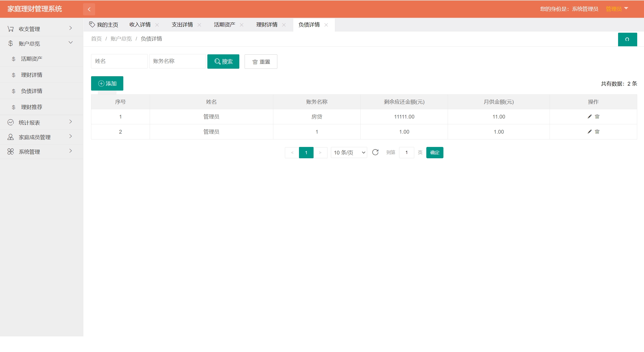Click the 添加 add button
The image size is (644, 352).
[107, 83]
